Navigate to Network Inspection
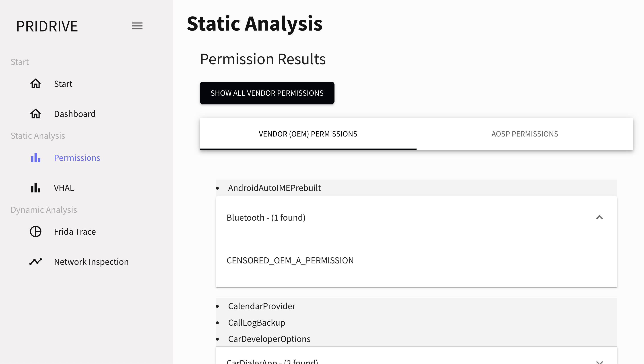Viewport: 644px width, 364px height. point(91,261)
